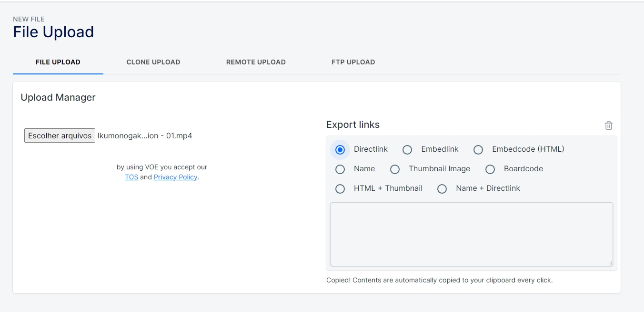Image resolution: width=644 pixels, height=312 pixels.
Task: Click the text area resize handle corner
Action: pos(609,262)
